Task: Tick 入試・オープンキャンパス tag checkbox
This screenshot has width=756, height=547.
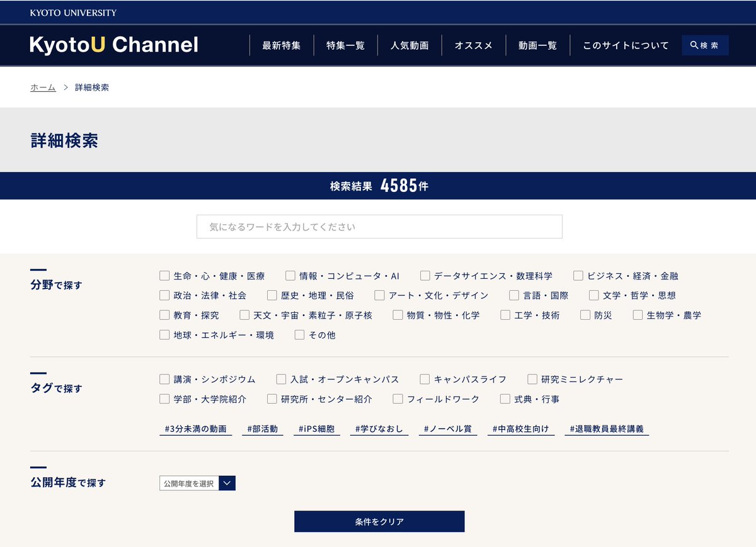Action: pyautogui.click(x=281, y=379)
